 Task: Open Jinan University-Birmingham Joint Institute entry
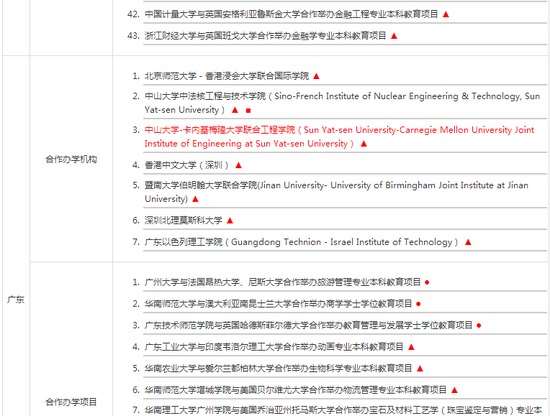(x=336, y=192)
